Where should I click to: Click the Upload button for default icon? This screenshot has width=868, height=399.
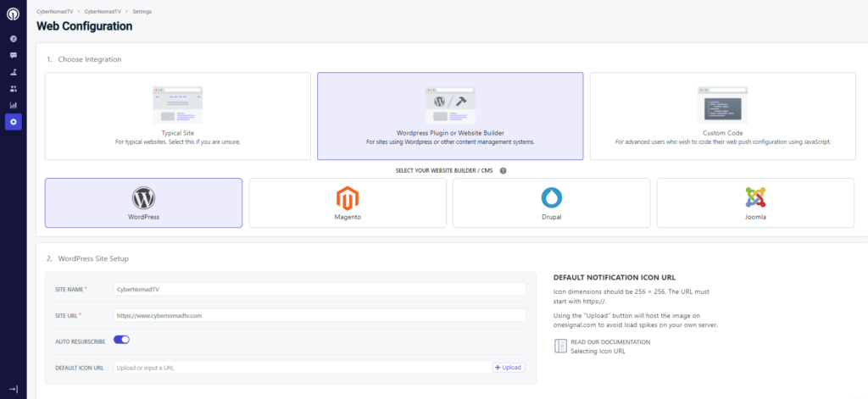tap(509, 368)
